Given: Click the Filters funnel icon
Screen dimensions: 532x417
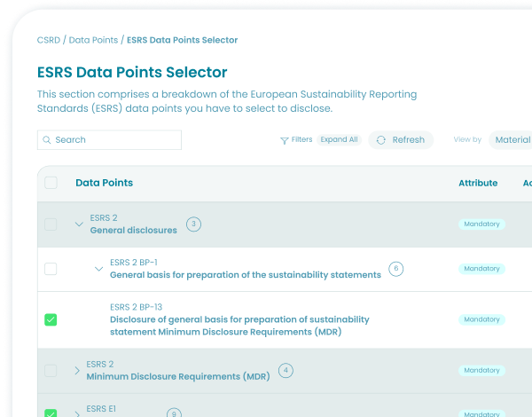Looking at the screenshot, I should click(285, 140).
